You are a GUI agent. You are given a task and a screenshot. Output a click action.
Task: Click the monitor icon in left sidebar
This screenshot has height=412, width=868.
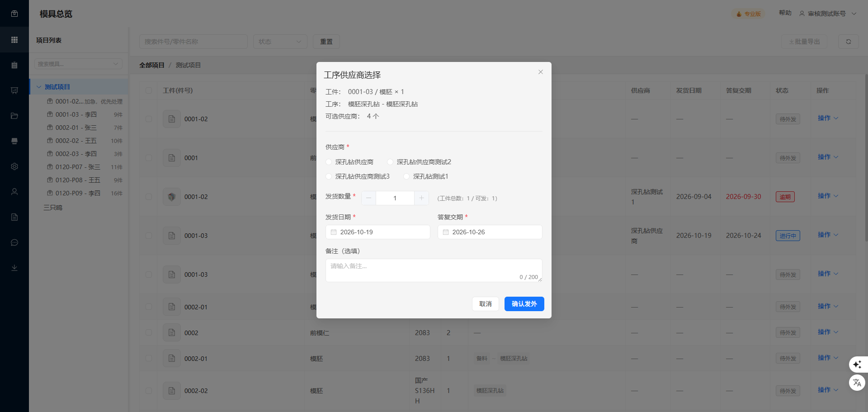[14, 141]
